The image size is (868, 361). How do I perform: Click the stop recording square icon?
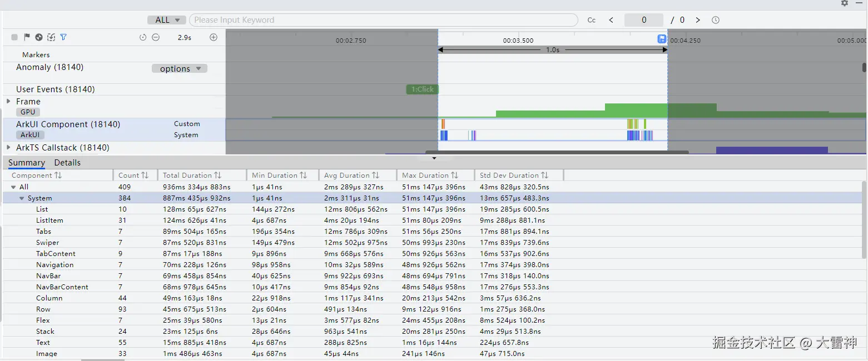[14, 37]
